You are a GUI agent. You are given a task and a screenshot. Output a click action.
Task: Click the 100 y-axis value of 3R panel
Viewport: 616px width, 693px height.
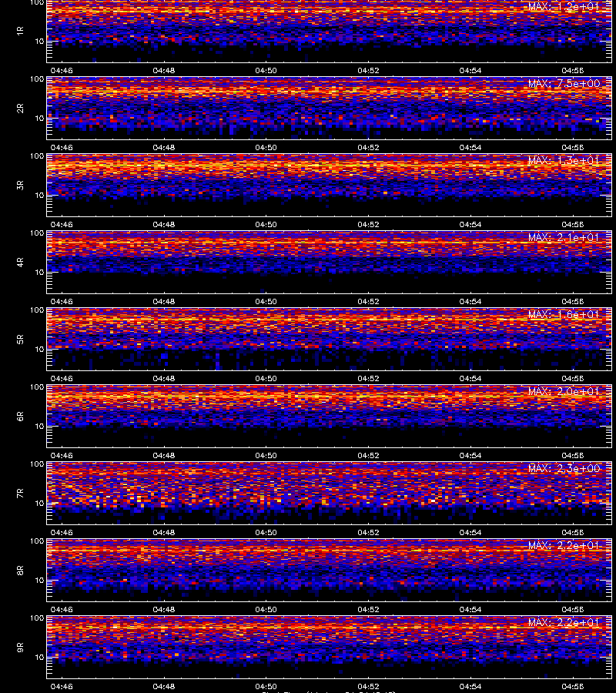pyautogui.click(x=37, y=156)
